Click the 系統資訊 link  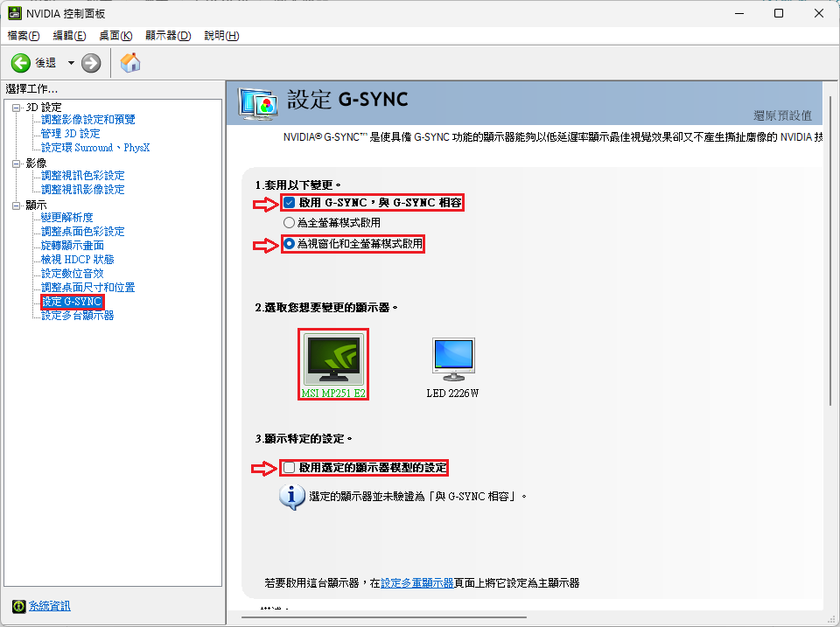(50, 606)
